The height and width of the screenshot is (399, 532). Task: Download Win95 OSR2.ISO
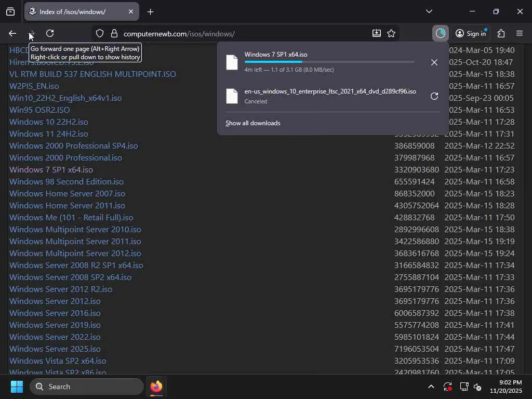pos(39,110)
